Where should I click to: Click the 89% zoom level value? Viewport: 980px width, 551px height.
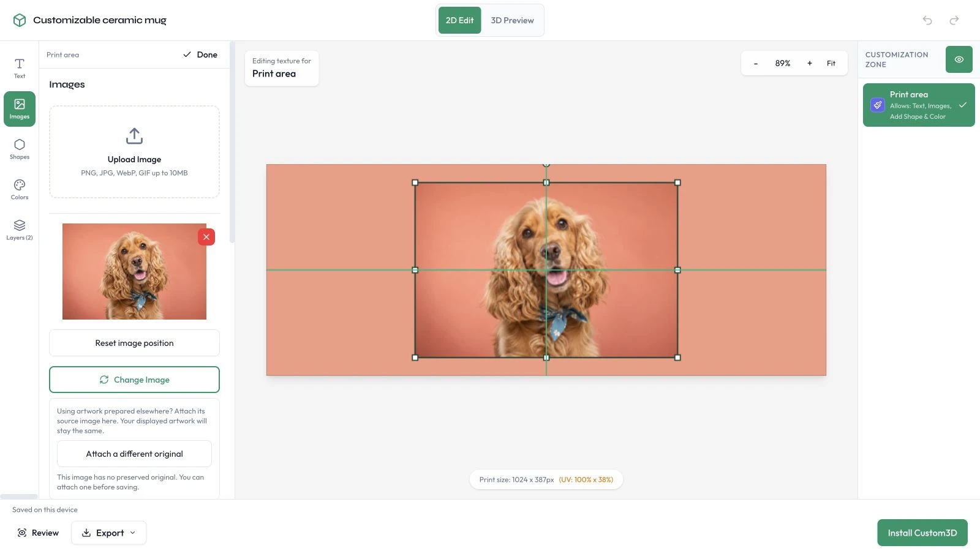(x=783, y=63)
